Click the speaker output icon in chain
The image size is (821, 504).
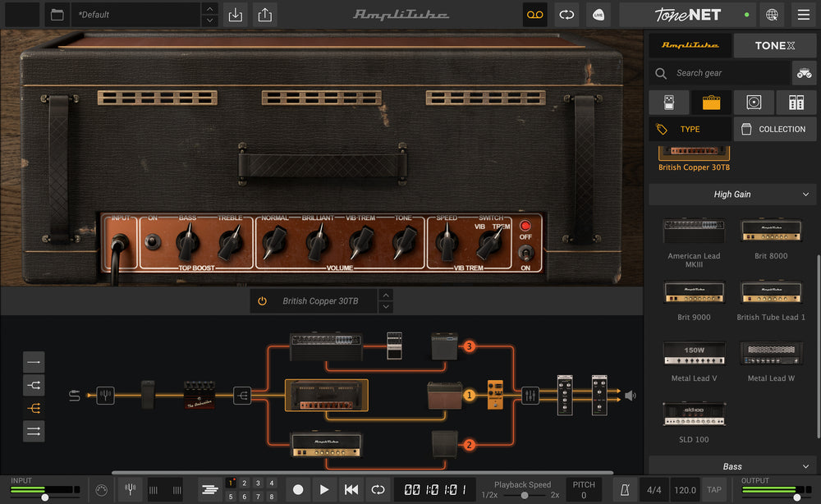(631, 396)
